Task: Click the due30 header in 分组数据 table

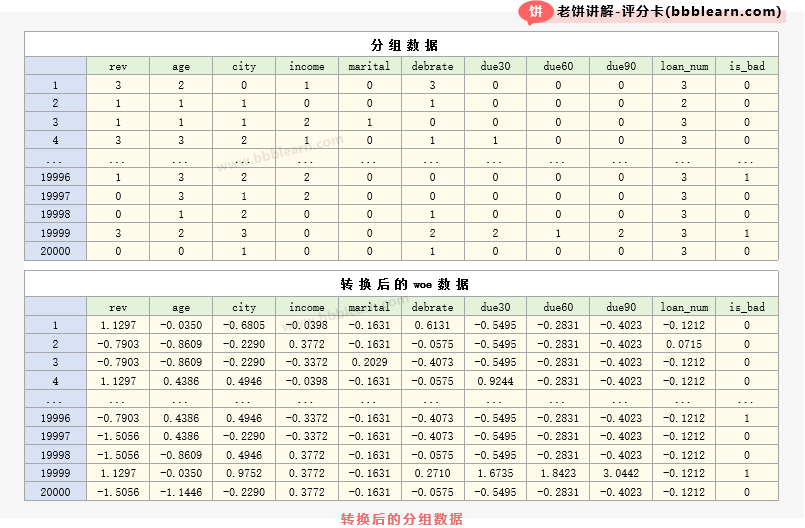Action: pos(495,66)
